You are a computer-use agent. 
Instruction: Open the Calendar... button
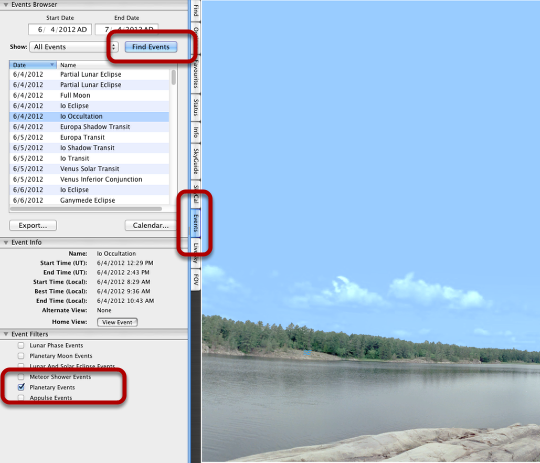click(150, 225)
